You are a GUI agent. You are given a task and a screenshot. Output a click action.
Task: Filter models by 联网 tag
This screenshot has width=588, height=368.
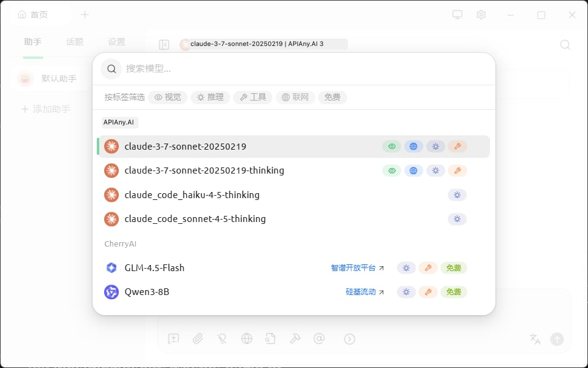tap(295, 98)
